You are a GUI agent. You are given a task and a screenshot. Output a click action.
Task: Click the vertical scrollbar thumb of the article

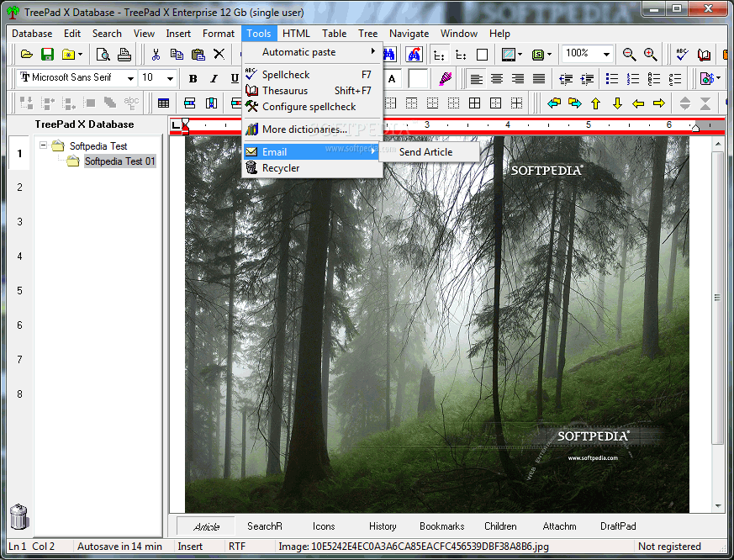717,298
